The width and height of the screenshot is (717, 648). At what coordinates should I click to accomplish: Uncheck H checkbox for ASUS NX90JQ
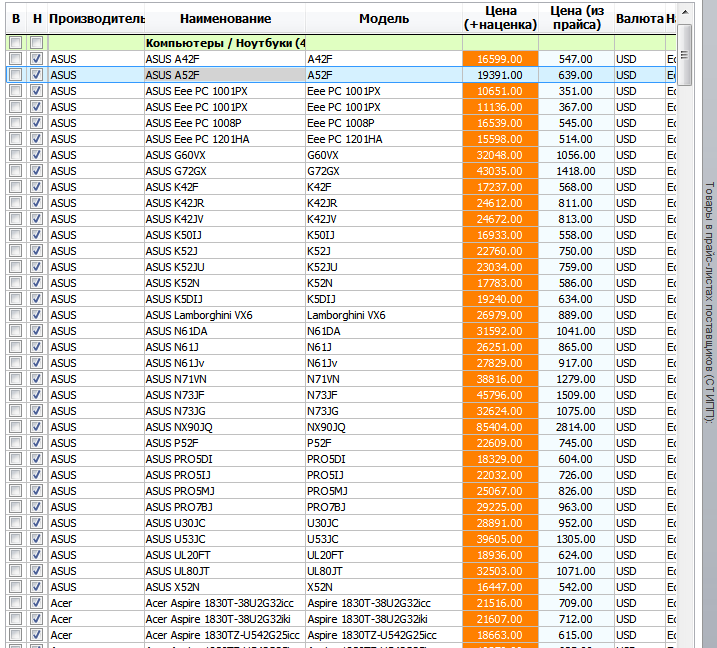pyautogui.click(x=37, y=427)
